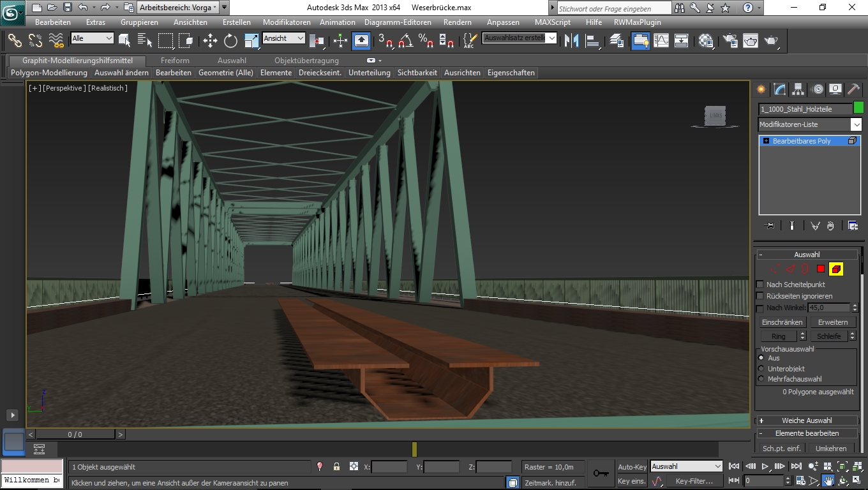
Task: Enable the 'Nach Scheitelpunkt' checkbox
Action: point(759,285)
